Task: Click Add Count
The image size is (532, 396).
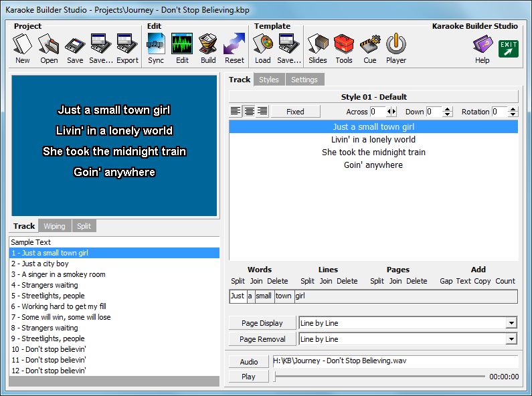Action: click(505, 281)
